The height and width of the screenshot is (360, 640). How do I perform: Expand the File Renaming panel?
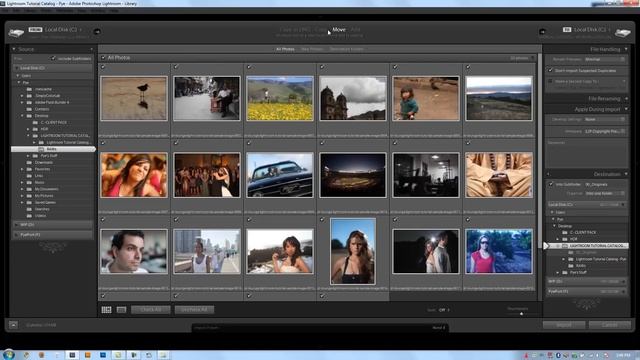pos(626,98)
